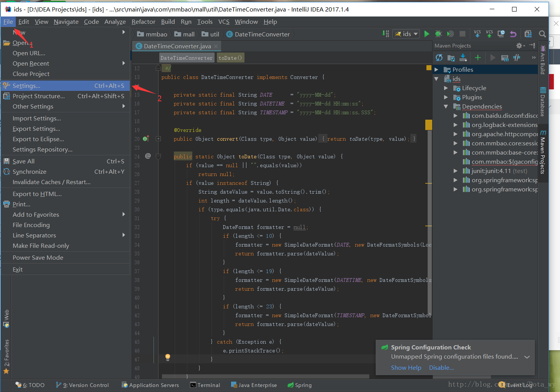The width and height of the screenshot is (560, 392).
Task: Run ids with coverage
Action: (x=451, y=34)
